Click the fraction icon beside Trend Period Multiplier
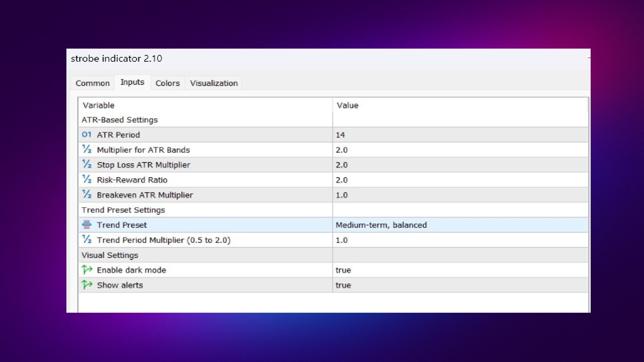644x362 pixels. (x=87, y=239)
